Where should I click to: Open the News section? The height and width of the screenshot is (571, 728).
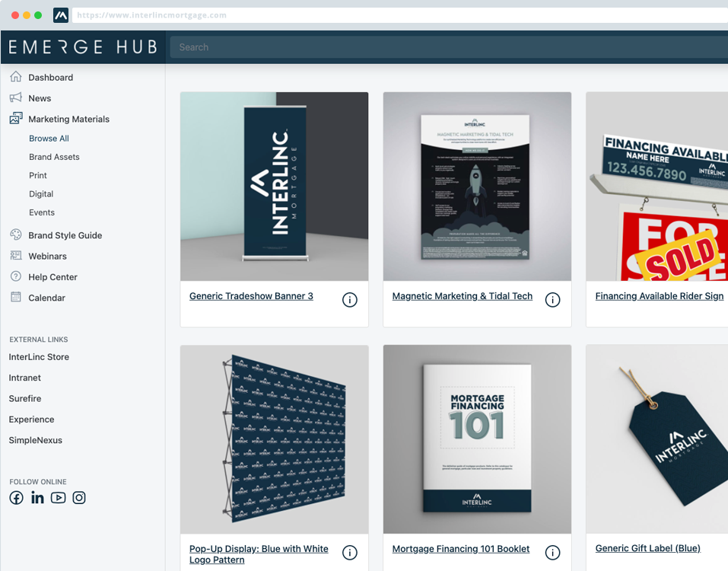[40, 98]
